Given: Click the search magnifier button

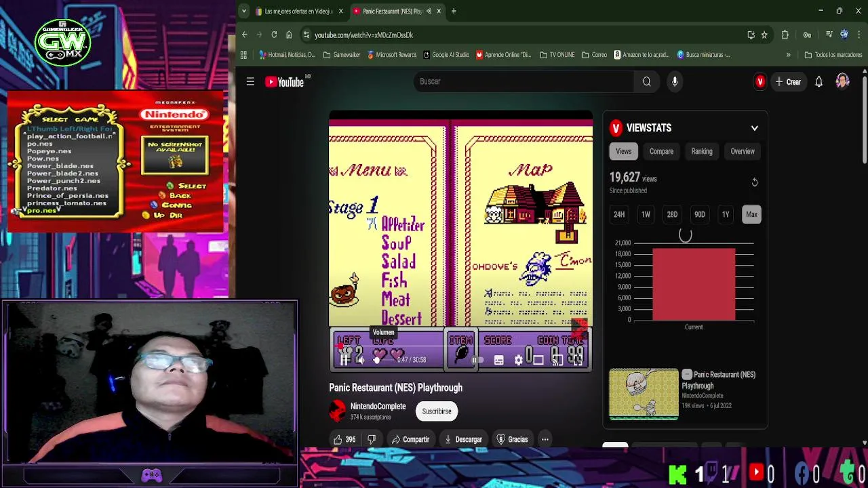Looking at the screenshot, I should [x=646, y=81].
